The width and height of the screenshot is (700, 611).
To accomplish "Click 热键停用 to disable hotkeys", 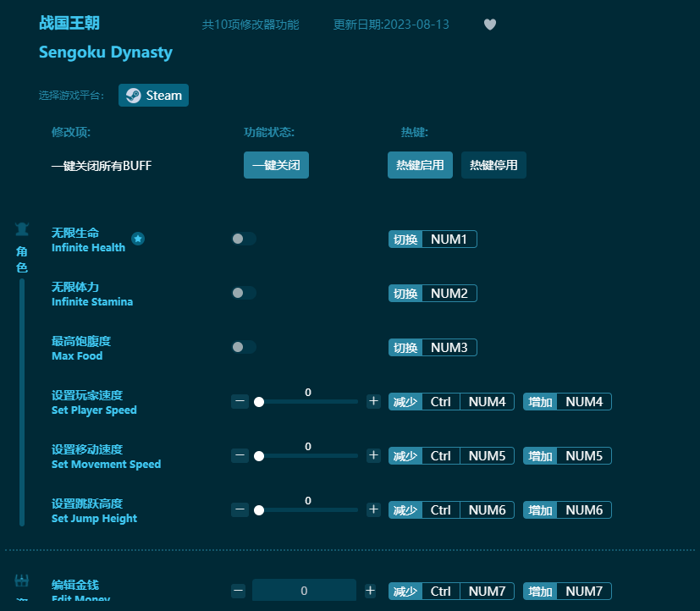I will [493, 165].
